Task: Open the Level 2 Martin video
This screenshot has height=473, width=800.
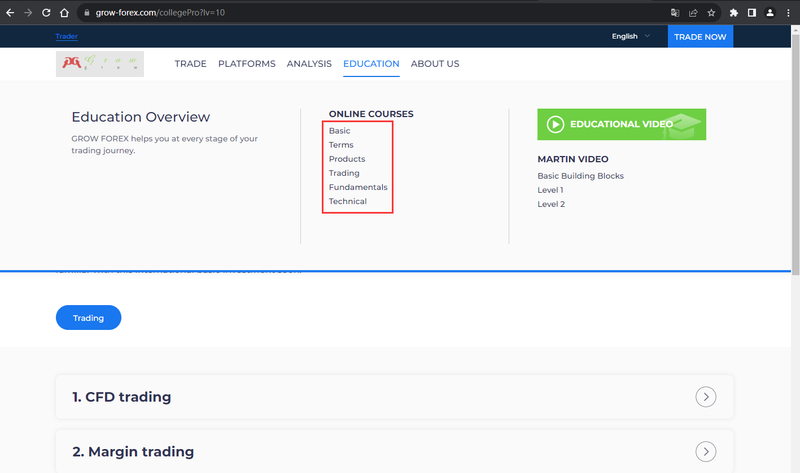Action: 551,204
